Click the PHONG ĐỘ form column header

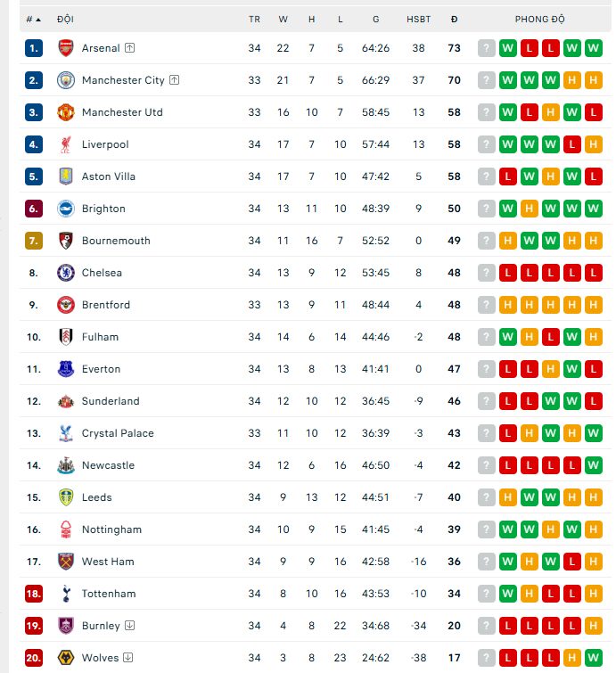pos(540,19)
